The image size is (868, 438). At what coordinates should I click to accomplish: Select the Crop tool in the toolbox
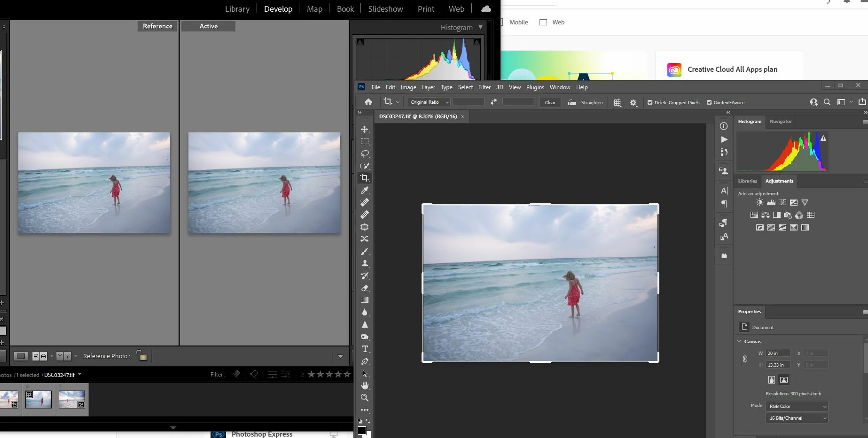[x=365, y=178]
